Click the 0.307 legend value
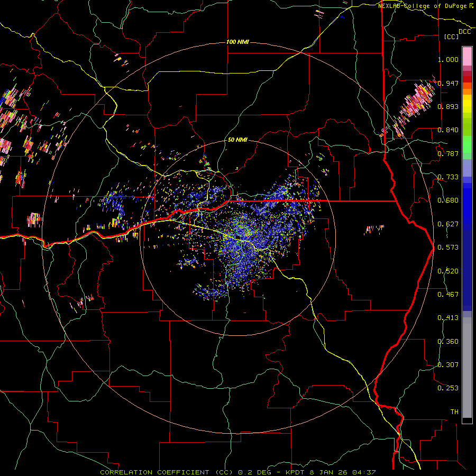 tap(448, 365)
